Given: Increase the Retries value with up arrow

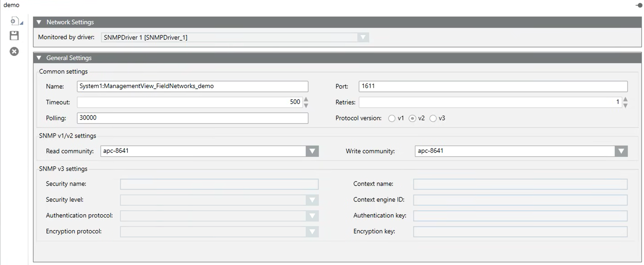Looking at the screenshot, I should (626, 99).
